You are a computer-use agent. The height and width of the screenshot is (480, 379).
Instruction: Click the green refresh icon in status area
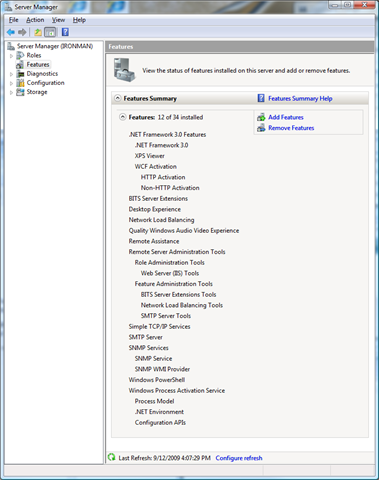coord(112,457)
